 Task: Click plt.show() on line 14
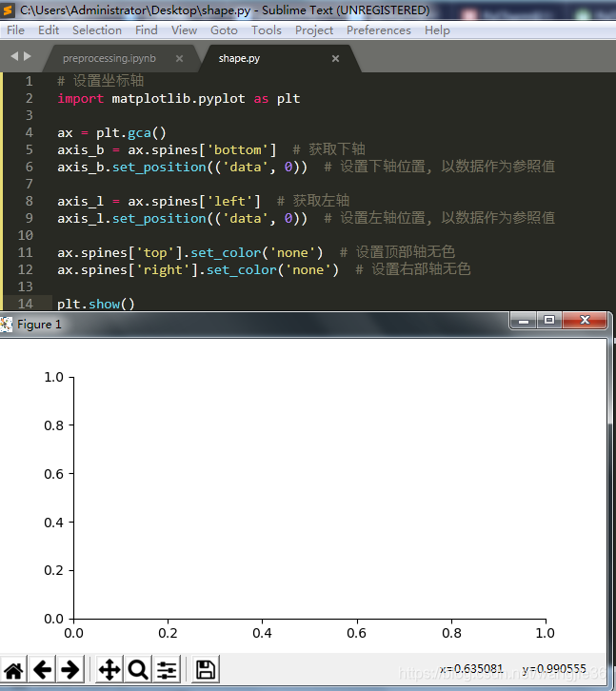pos(96,304)
